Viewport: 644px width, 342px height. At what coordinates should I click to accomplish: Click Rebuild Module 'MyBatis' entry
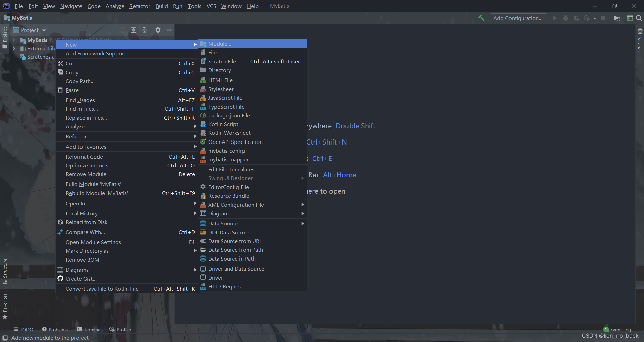(x=127, y=193)
